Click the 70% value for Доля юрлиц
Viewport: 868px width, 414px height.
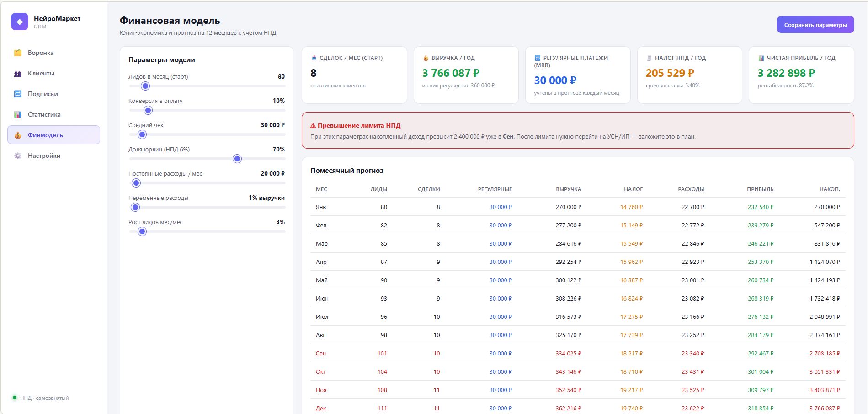(x=279, y=149)
